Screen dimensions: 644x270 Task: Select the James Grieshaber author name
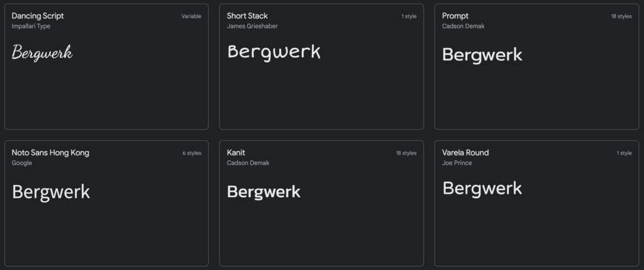(252, 26)
